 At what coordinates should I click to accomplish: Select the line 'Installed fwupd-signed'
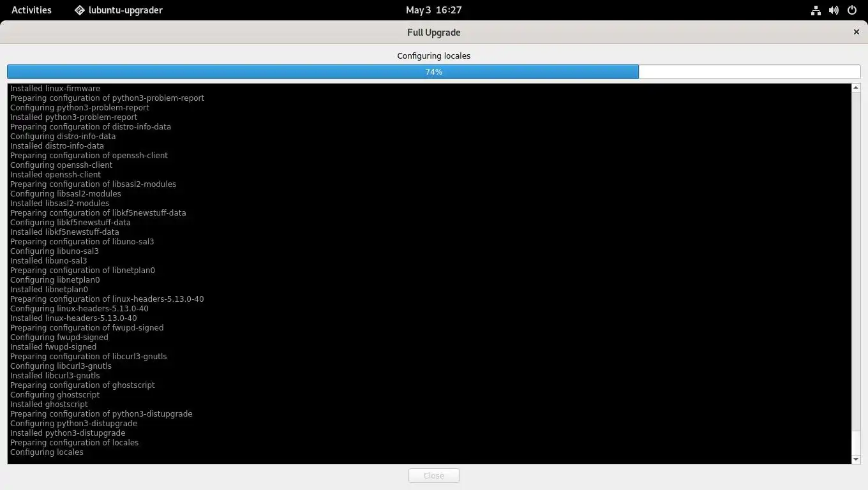click(53, 347)
